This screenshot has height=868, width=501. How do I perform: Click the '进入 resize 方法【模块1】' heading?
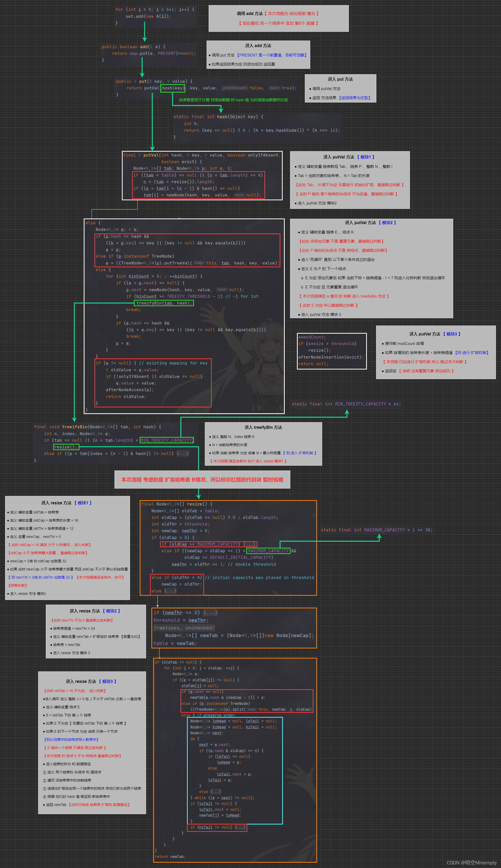tap(66, 503)
